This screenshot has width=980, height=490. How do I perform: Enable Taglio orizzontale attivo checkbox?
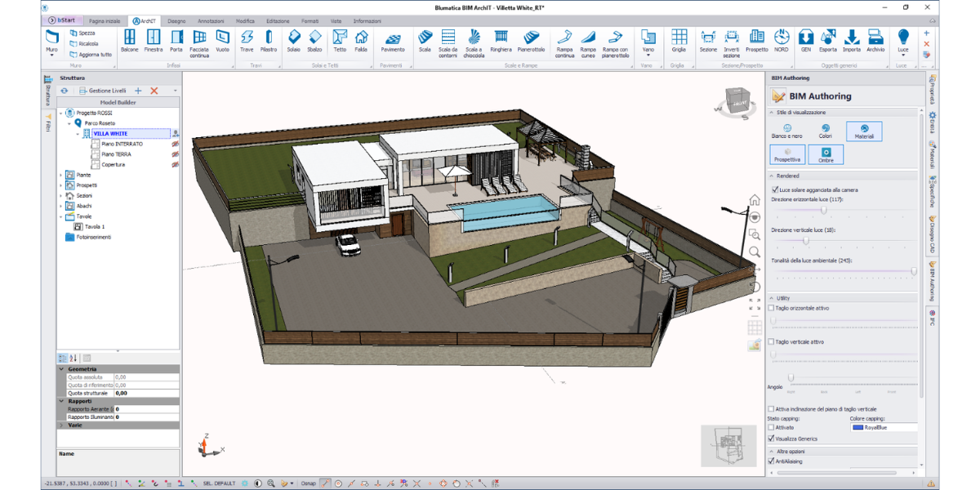click(x=773, y=308)
